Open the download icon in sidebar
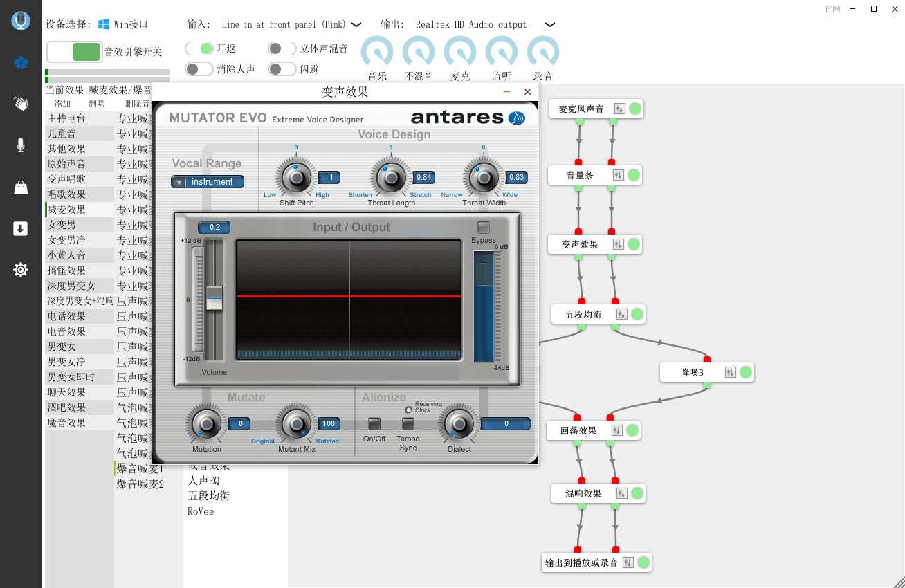The height and width of the screenshot is (588, 905). click(x=21, y=228)
